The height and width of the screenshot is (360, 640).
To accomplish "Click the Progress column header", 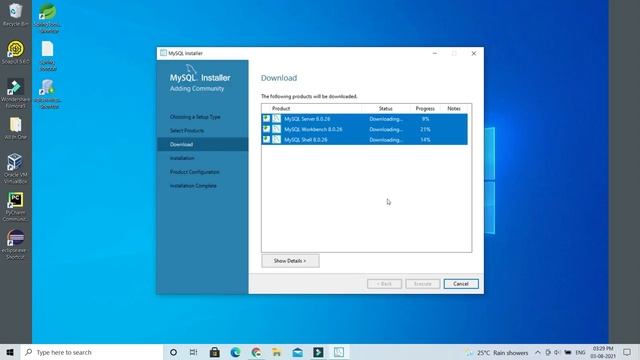I will tap(425, 109).
